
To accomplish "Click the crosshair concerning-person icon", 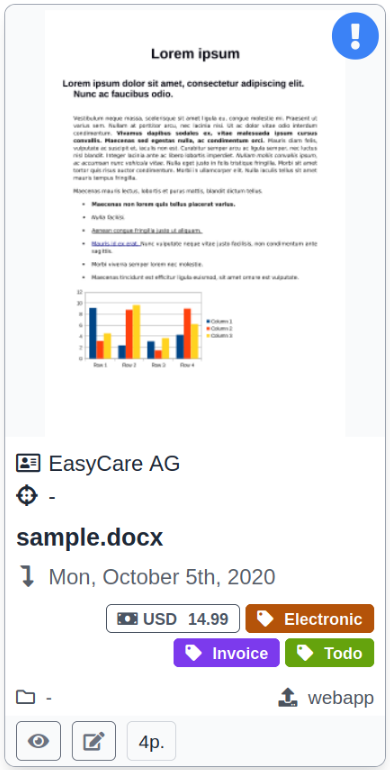I will coord(27,495).
